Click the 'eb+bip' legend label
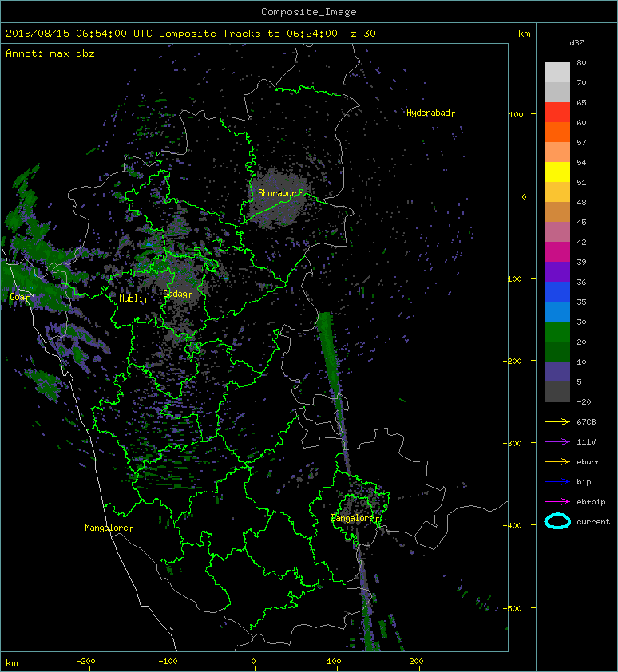Image resolution: width=618 pixels, height=672 pixels. pos(591,502)
